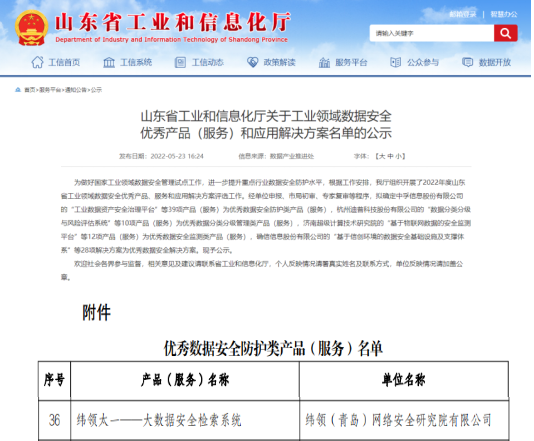Image resolution: width=534 pixels, height=441 pixels.
Task: Click the English department name subtitle
Action: (172, 40)
